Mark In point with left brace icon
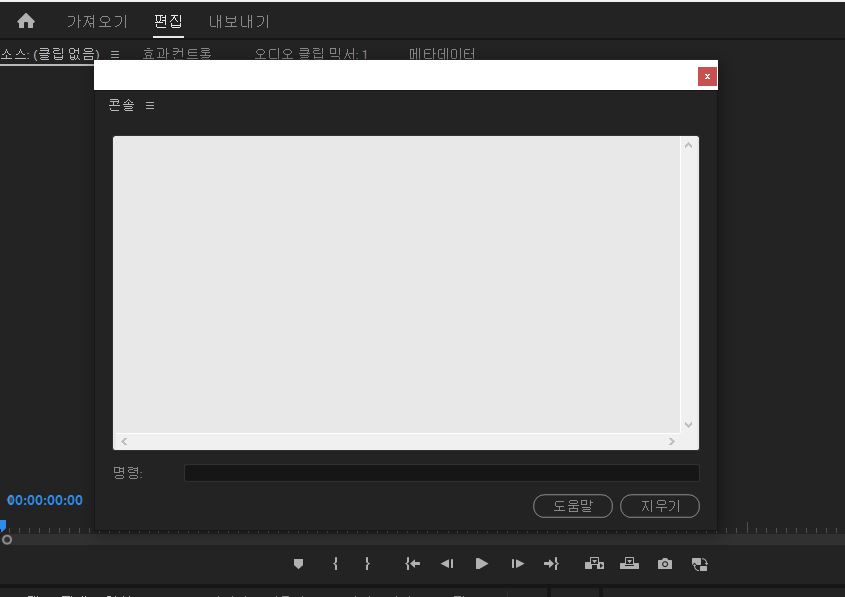The image size is (845, 597). [x=335, y=564]
